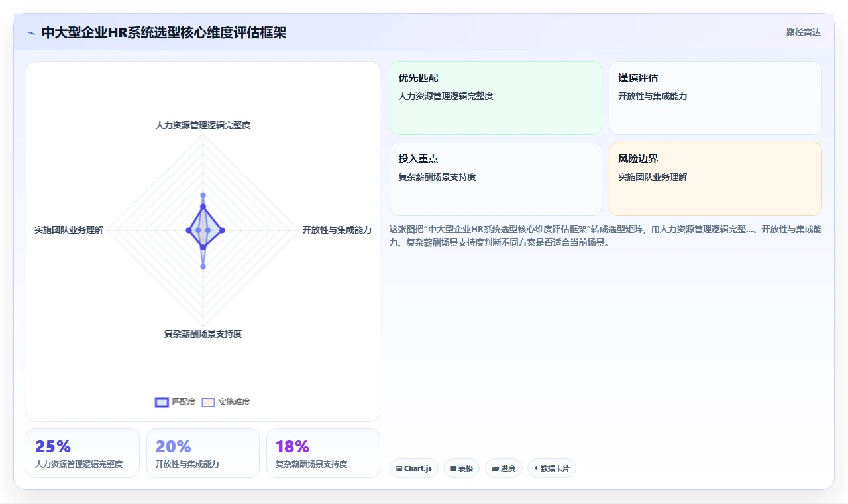Open the 投入重点 card
This screenshot has height=504, width=848.
[x=496, y=179]
